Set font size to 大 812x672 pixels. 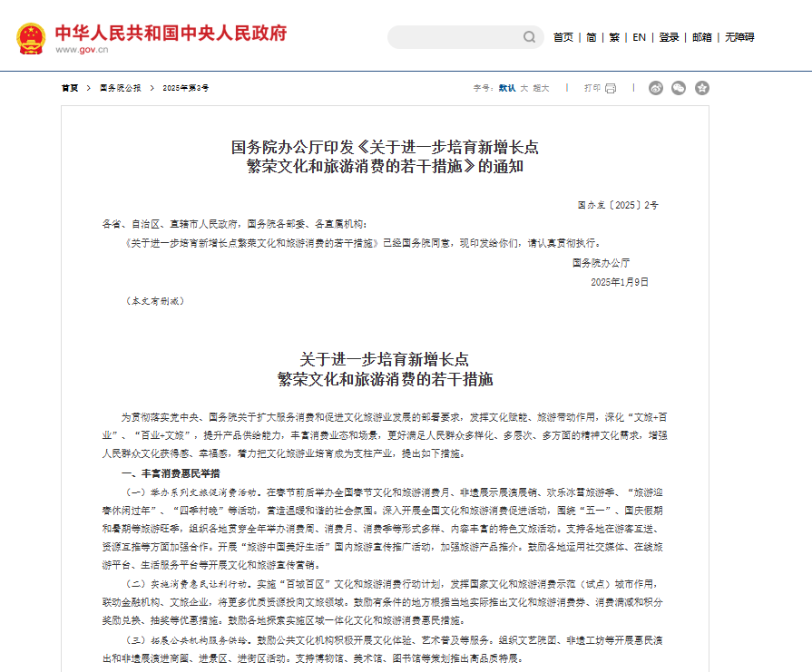(x=523, y=88)
